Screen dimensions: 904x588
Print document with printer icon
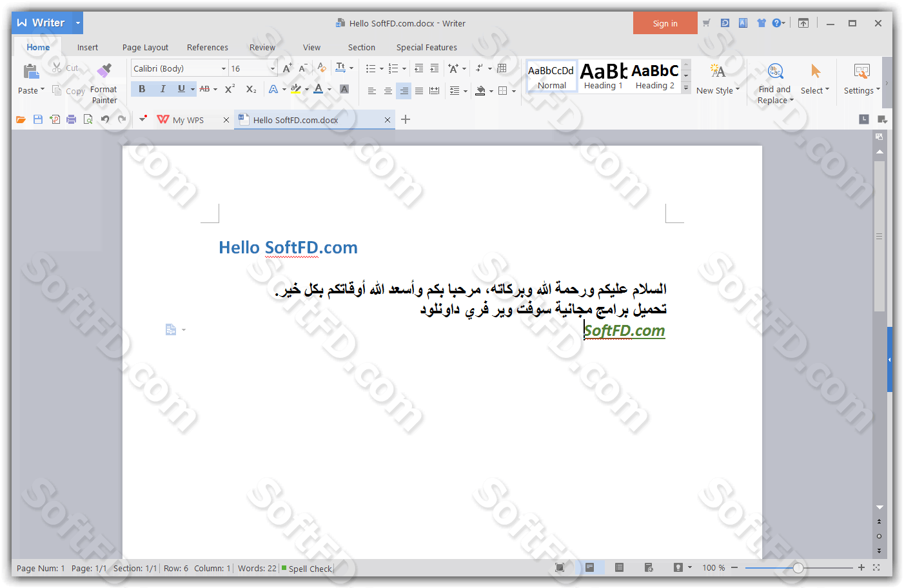(72, 119)
